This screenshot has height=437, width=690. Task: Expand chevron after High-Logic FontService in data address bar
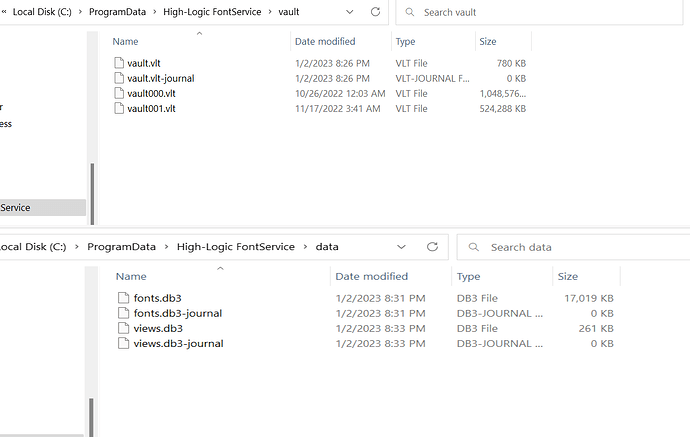coord(305,247)
